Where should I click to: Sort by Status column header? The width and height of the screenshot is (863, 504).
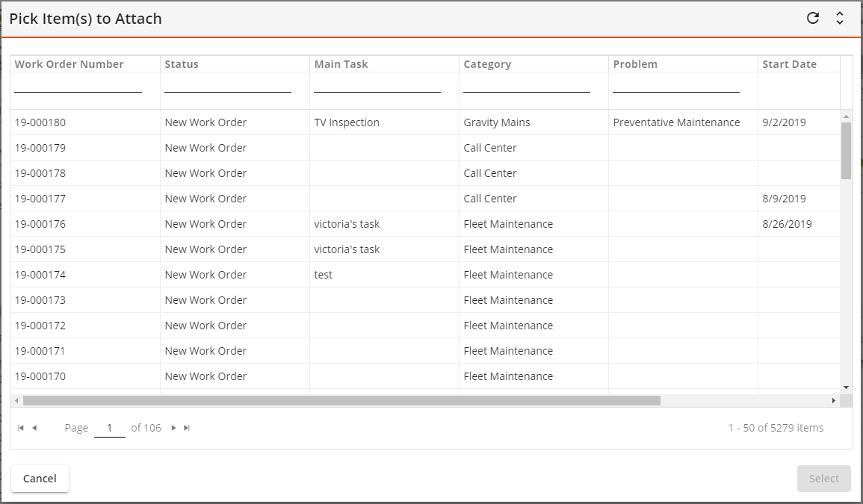pos(181,63)
